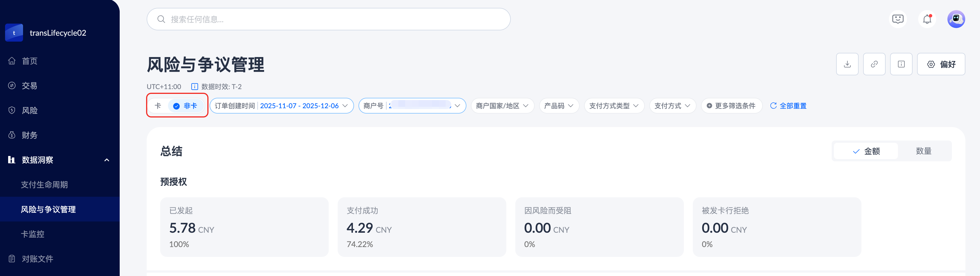This screenshot has height=276, width=980.
Task: Click the 搜索任何信息 search field
Action: point(328,19)
